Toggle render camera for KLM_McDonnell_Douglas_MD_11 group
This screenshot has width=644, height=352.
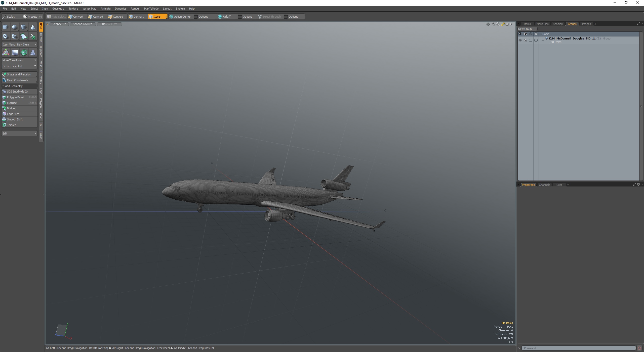pos(525,40)
